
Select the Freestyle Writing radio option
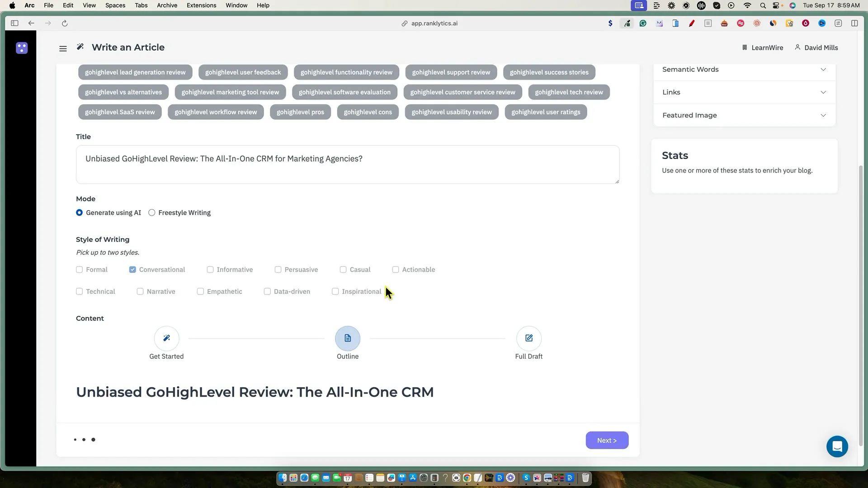(x=152, y=213)
